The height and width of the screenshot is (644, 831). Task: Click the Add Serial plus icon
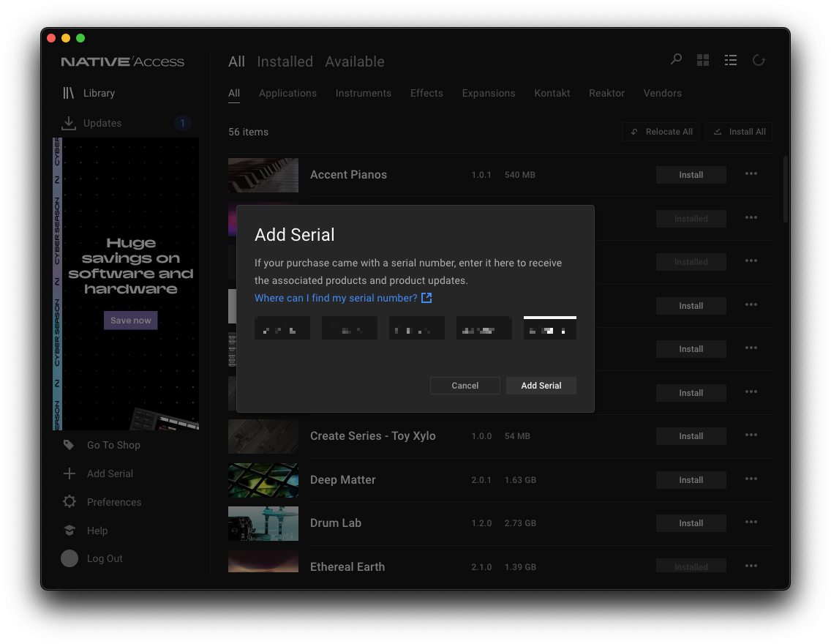[69, 473]
